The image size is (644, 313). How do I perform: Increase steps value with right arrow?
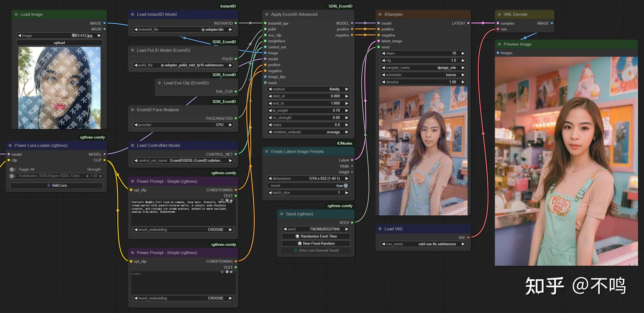click(463, 53)
